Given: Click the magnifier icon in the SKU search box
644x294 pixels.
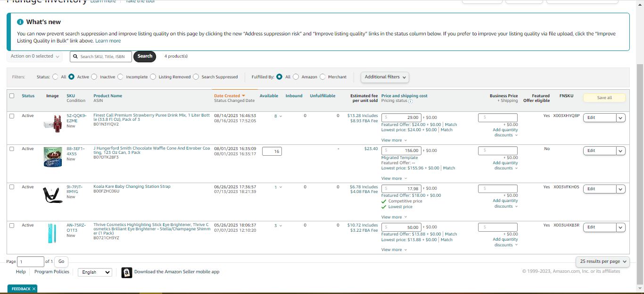Looking at the screenshot, I should pyautogui.click(x=75, y=56).
